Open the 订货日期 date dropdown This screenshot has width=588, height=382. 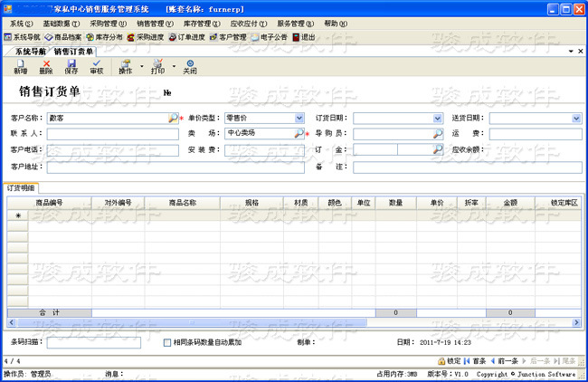[437, 119]
